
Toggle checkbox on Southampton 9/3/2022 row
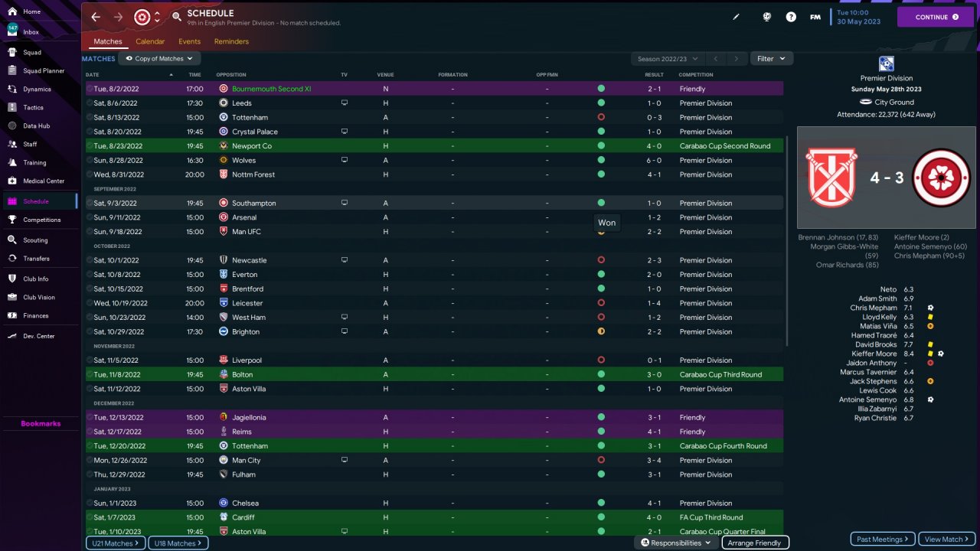[x=90, y=203]
